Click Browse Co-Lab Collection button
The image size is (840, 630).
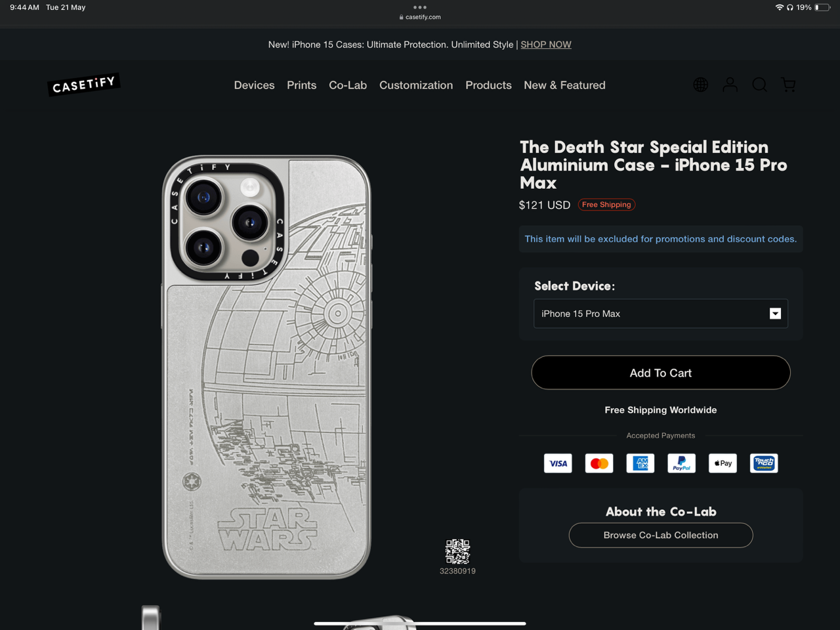pos(660,535)
